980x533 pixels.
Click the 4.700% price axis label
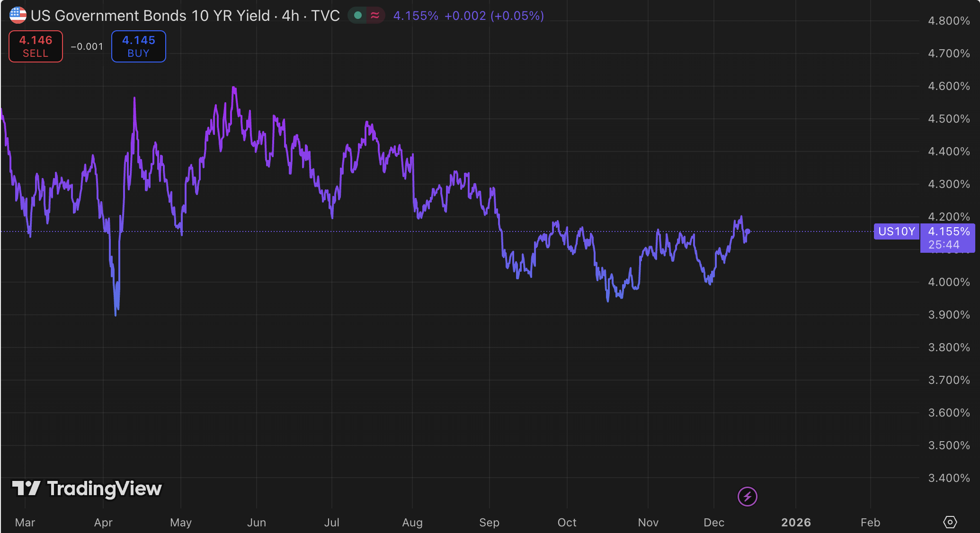tap(949, 53)
